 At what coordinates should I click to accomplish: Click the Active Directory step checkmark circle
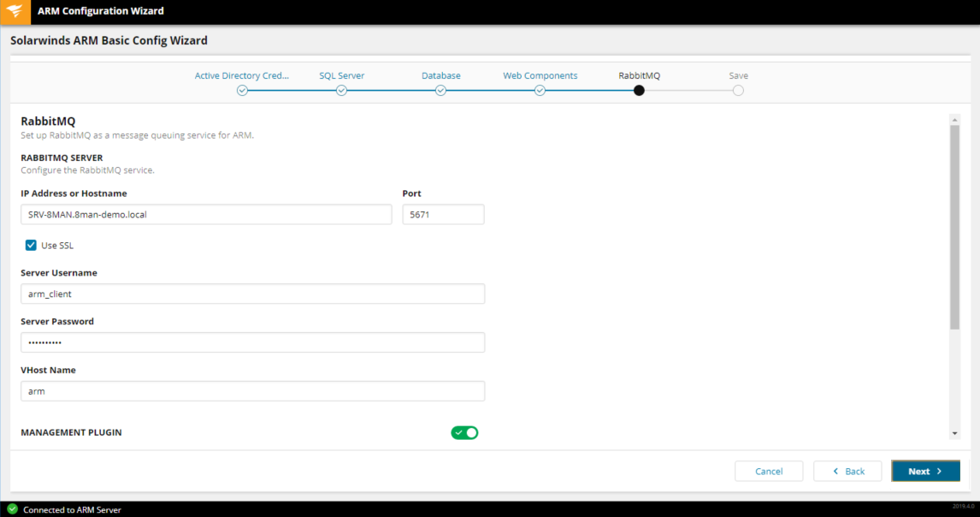[242, 91]
